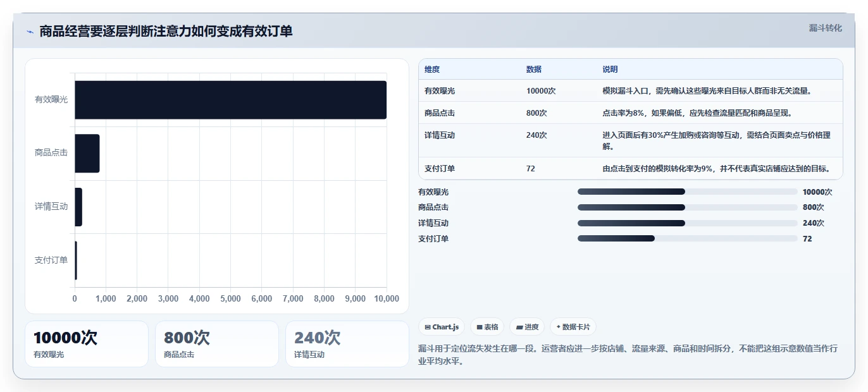
Task: Open the 10000次 有效曝光 data card
Action: 87,344
